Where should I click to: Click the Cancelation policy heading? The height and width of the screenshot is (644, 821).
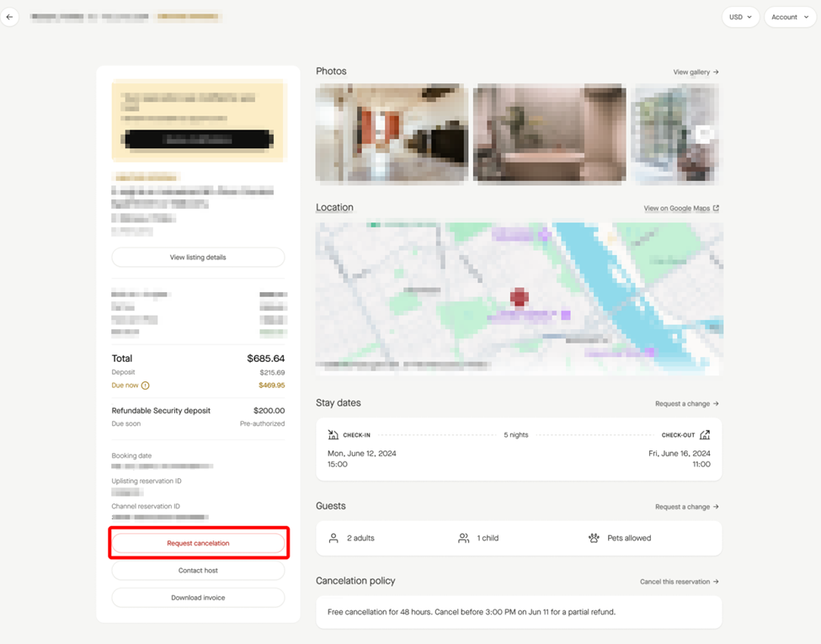tap(355, 581)
